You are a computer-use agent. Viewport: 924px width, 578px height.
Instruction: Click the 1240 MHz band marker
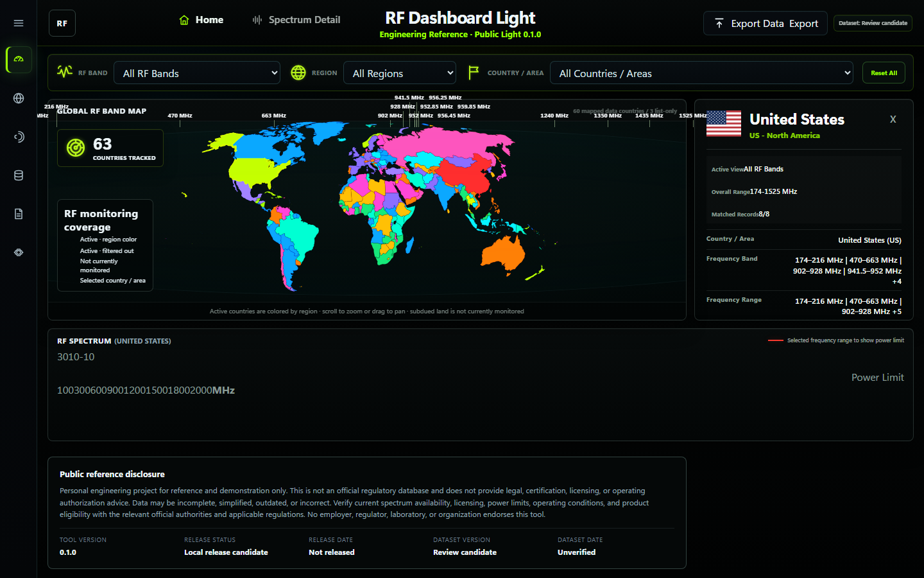(x=554, y=116)
